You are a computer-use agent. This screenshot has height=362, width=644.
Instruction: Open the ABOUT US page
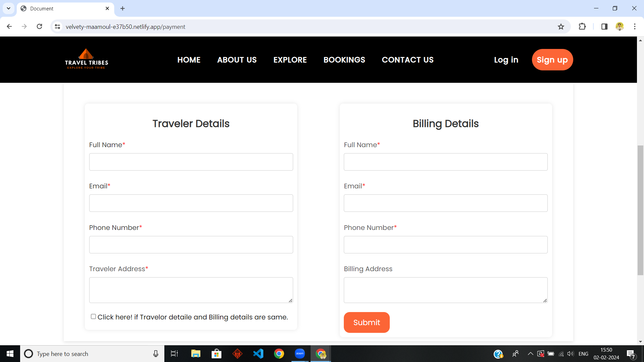pos(237,60)
